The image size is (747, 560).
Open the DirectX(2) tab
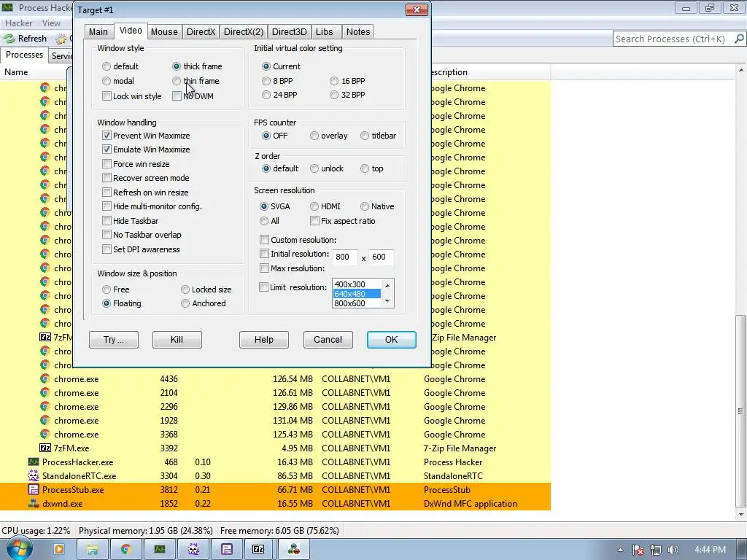244,31
